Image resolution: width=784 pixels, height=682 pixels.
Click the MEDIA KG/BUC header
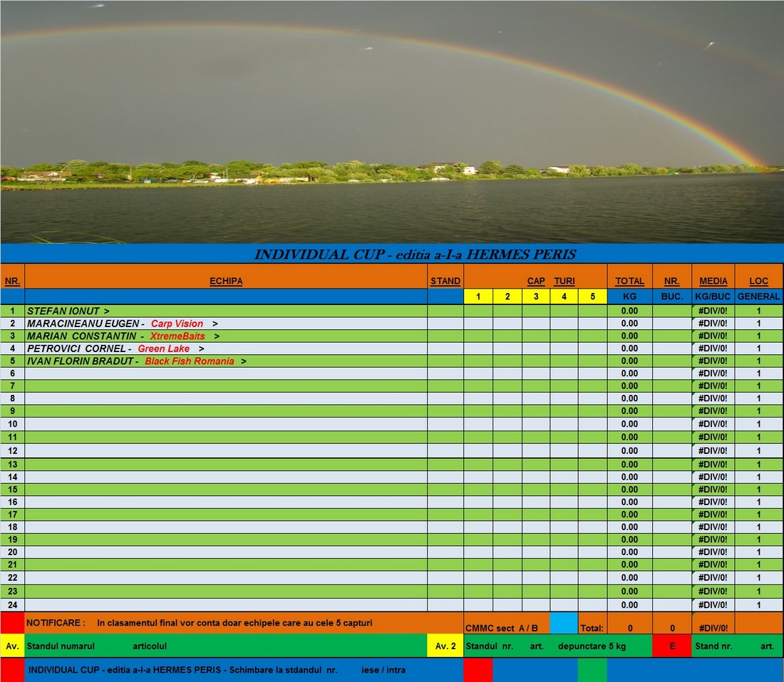(713, 296)
